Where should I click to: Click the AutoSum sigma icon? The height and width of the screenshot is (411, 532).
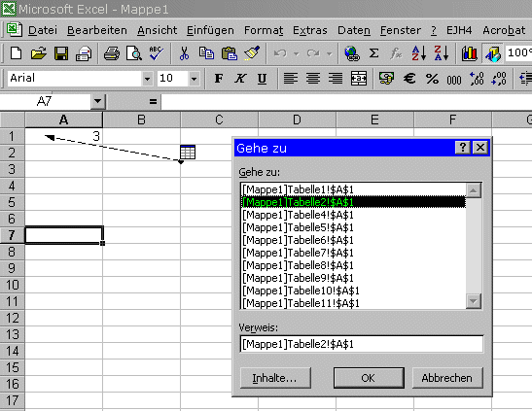tap(373, 53)
